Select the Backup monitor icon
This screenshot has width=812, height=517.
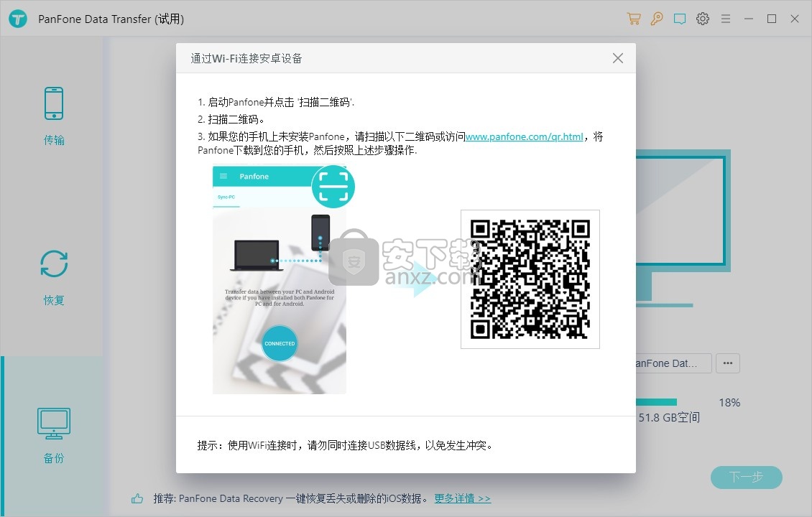(x=54, y=424)
